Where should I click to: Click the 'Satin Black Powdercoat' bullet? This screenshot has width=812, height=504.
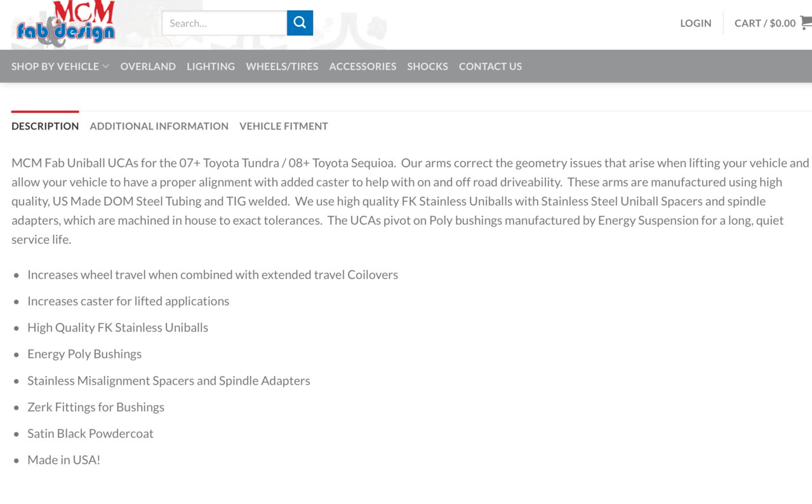click(x=90, y=434)
